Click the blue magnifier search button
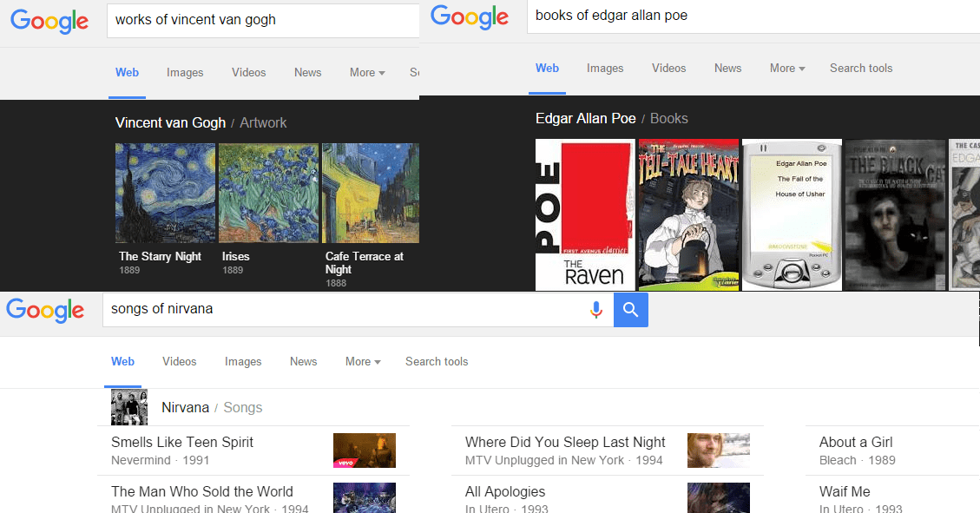 (x=631, y=310)
